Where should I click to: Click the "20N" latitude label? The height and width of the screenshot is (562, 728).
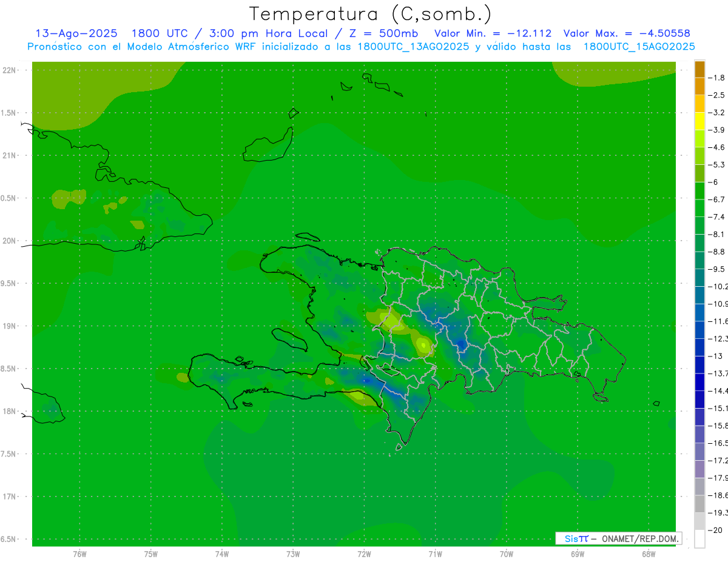(10, 241)
